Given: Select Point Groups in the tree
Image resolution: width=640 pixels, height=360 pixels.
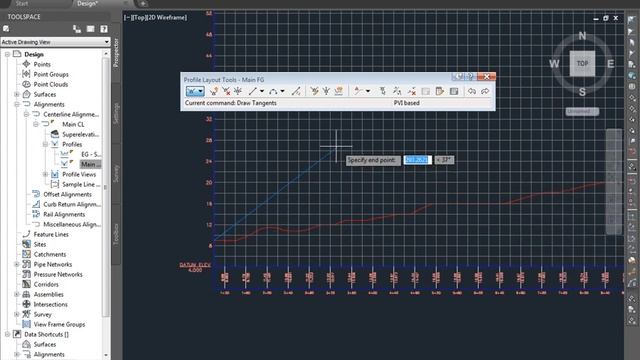Looking at the screenshot, I should click(51, 74).
